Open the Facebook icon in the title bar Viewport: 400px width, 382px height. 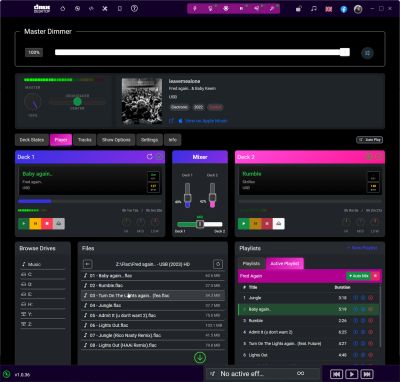click(344, 9)
